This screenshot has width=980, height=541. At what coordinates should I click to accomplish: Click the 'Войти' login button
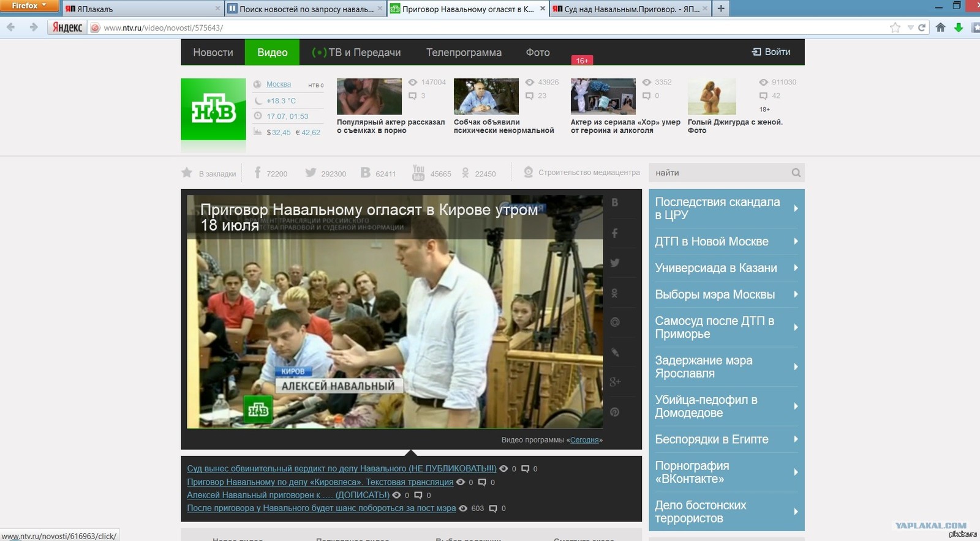771,52
